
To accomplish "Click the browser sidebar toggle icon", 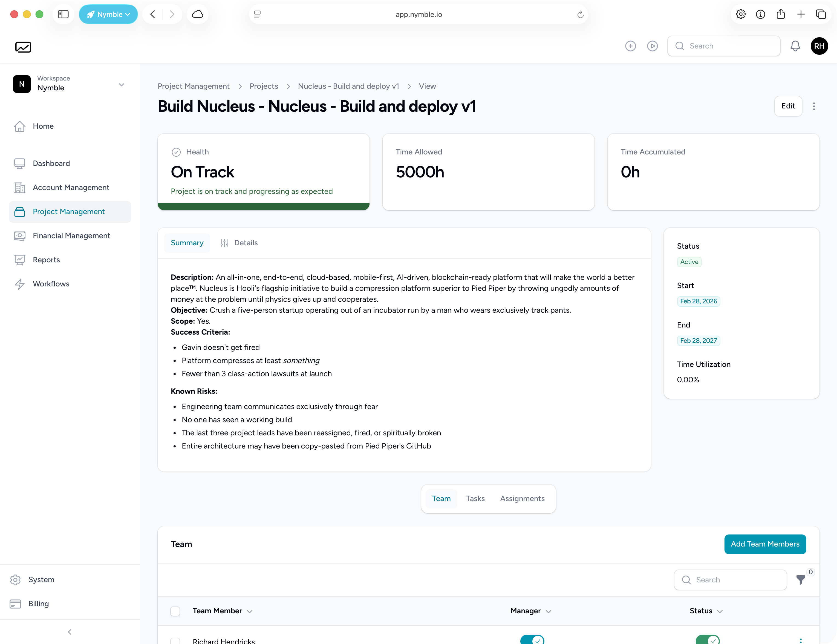I will [x=63, y=14].
